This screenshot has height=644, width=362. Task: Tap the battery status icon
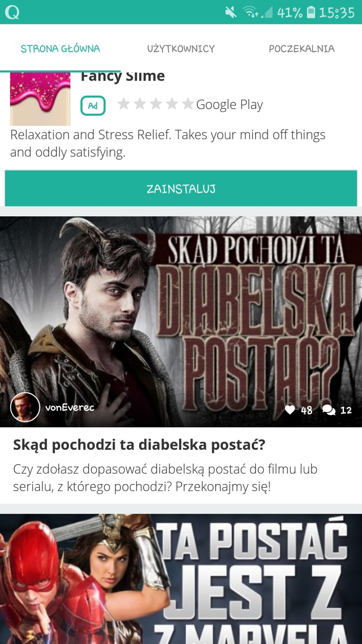coord(311,12)
